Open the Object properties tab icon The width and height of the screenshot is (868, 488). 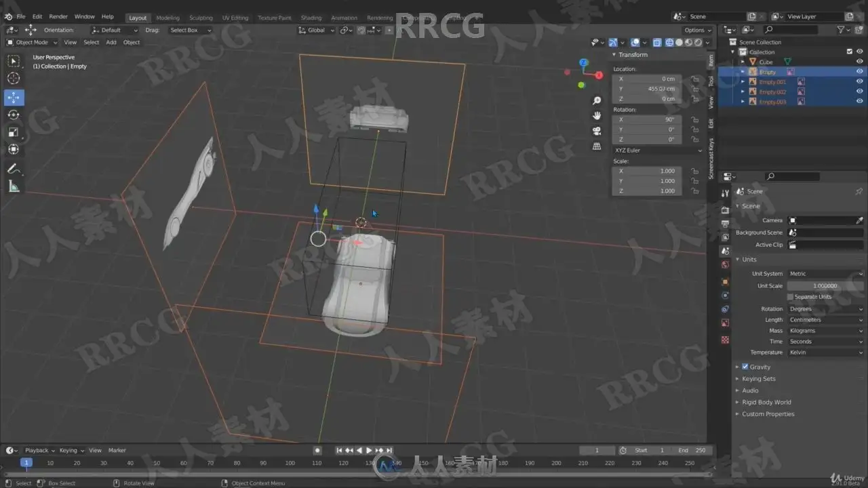[726, 281]
